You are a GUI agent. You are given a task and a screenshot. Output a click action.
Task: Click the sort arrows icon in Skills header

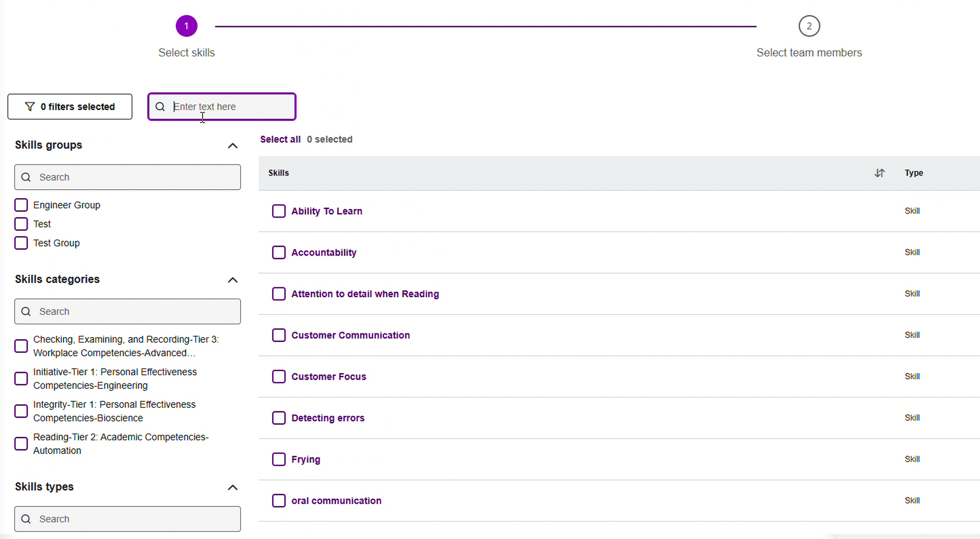(x=879, y=173)
